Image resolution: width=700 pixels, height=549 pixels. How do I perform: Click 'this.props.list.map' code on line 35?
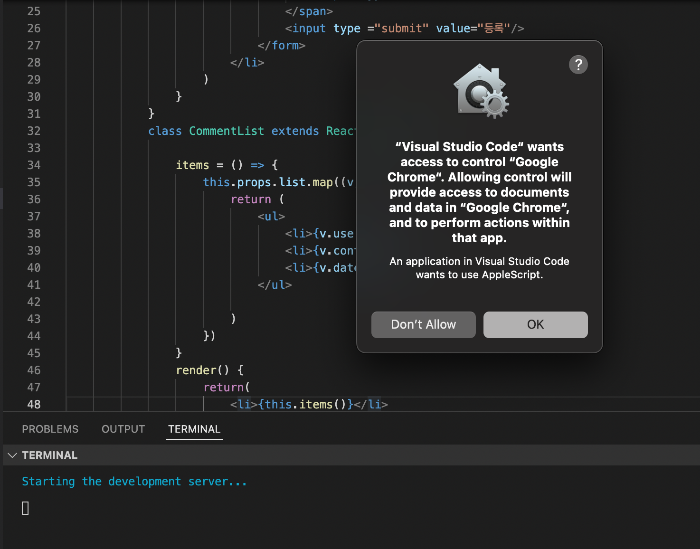coord(268,182)
